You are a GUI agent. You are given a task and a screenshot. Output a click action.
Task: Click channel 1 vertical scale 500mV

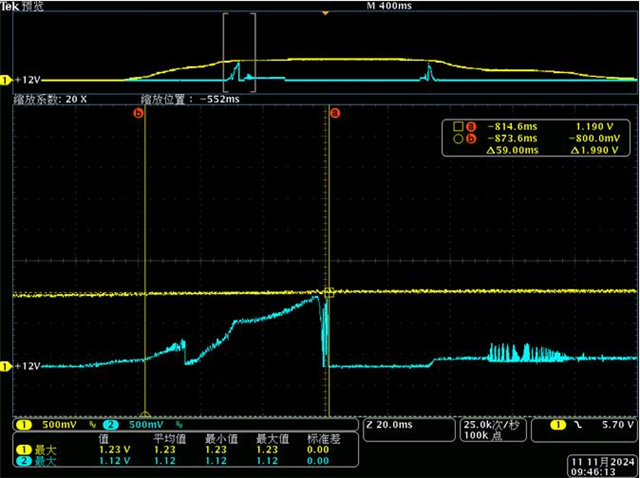(x=59, y=425)
